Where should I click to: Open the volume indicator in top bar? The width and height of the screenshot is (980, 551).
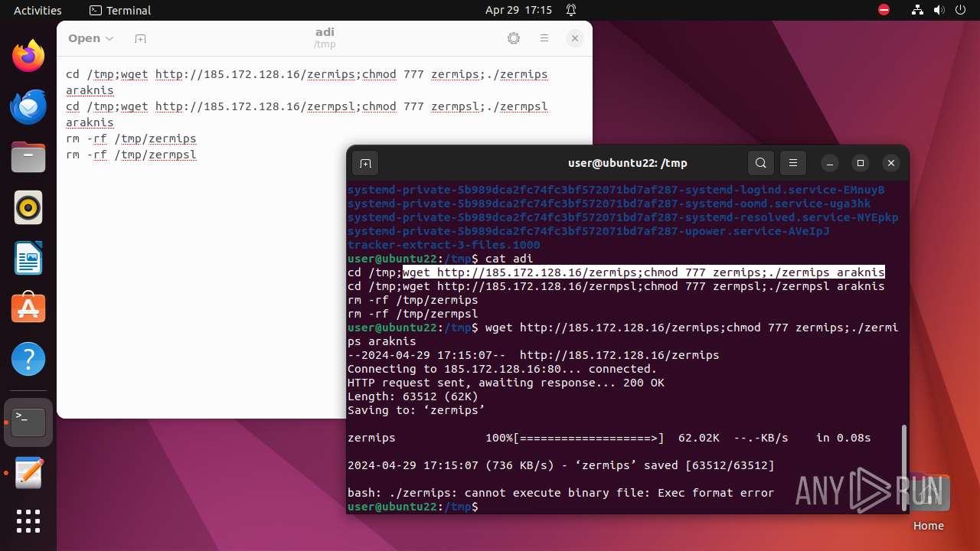click(939, 10)
